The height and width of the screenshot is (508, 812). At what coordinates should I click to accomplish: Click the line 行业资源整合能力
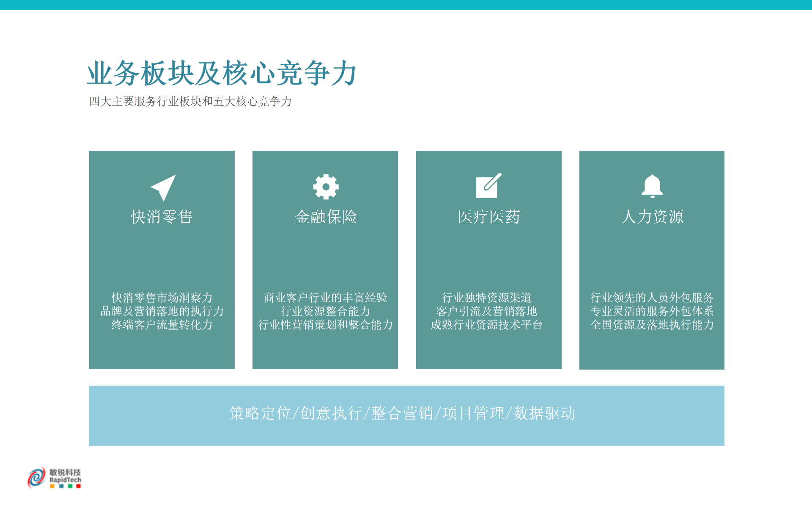(x=326, y=311)
